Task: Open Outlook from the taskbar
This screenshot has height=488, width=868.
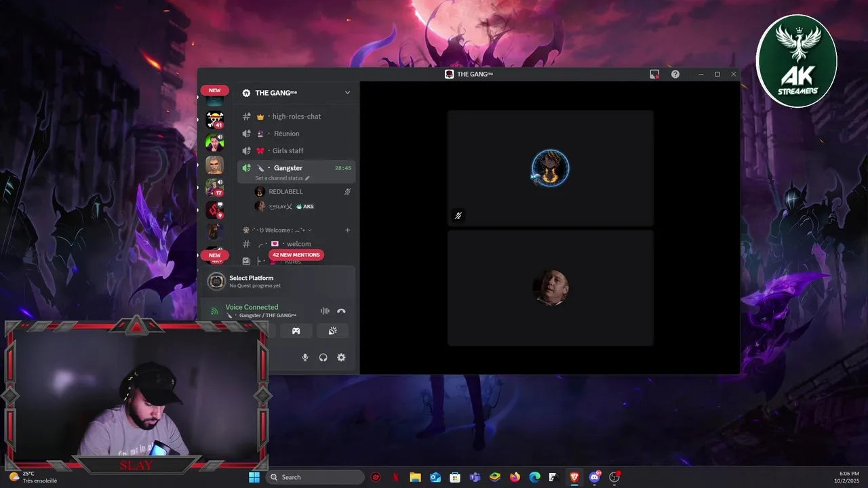Action: tap(435, 477)
